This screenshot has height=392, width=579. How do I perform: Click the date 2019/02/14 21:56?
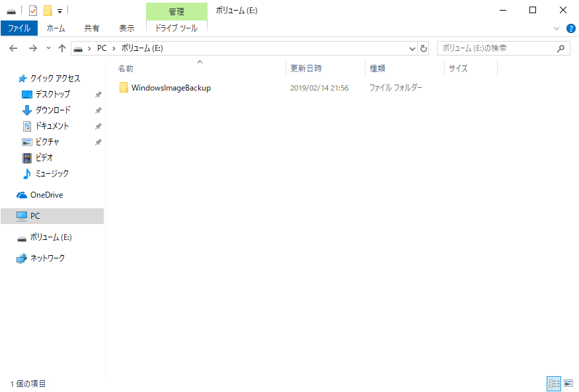(x=319, y=88)
